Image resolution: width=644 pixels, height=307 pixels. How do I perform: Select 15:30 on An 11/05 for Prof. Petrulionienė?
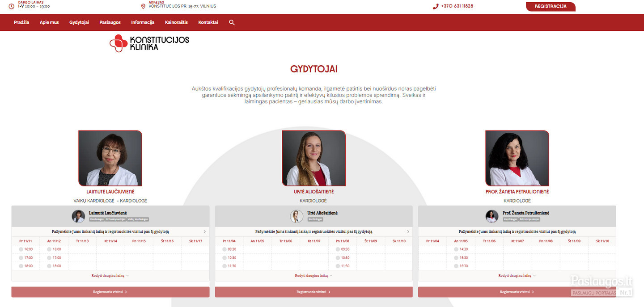pos(461,258)
